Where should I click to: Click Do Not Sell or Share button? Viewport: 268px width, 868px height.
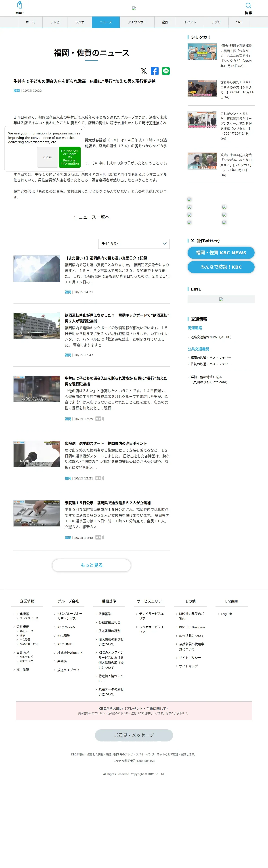click(x=70, y=157)
